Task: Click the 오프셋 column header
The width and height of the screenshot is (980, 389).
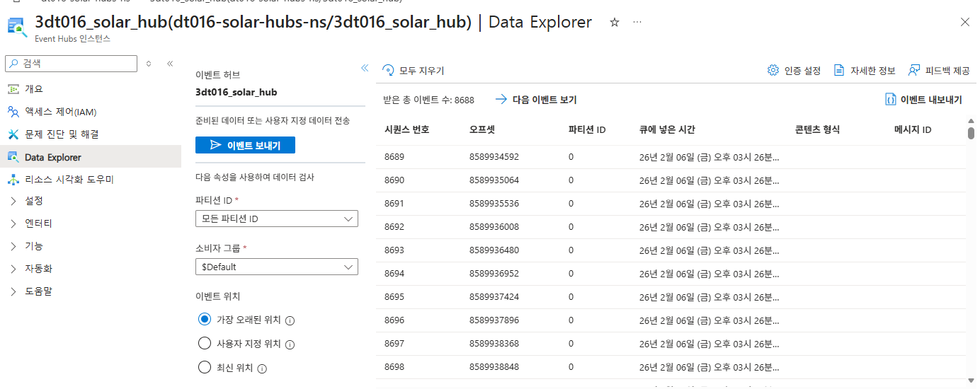Action: coord(482,129)
